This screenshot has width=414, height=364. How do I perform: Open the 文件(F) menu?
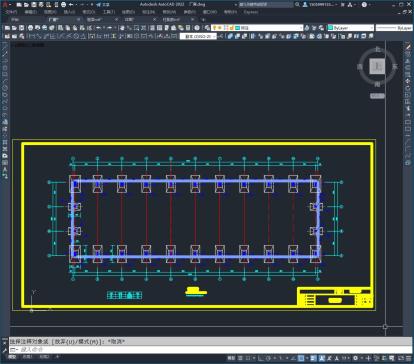point(11,12)
